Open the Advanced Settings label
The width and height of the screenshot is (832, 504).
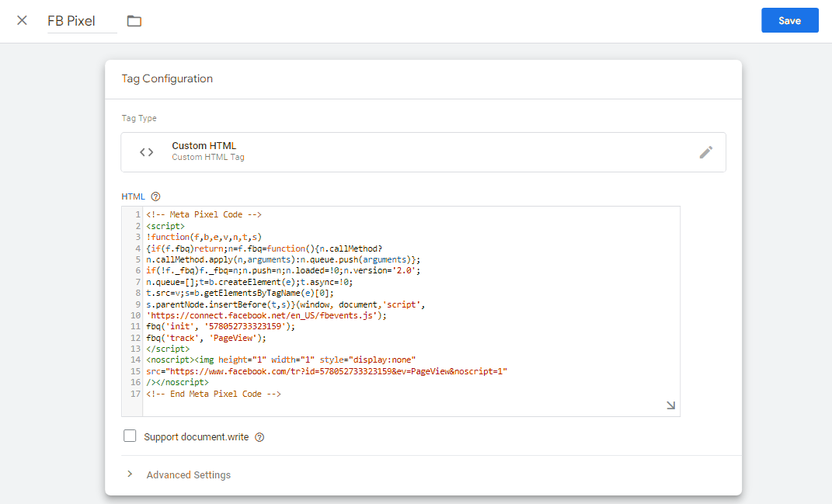pos(188,474)
